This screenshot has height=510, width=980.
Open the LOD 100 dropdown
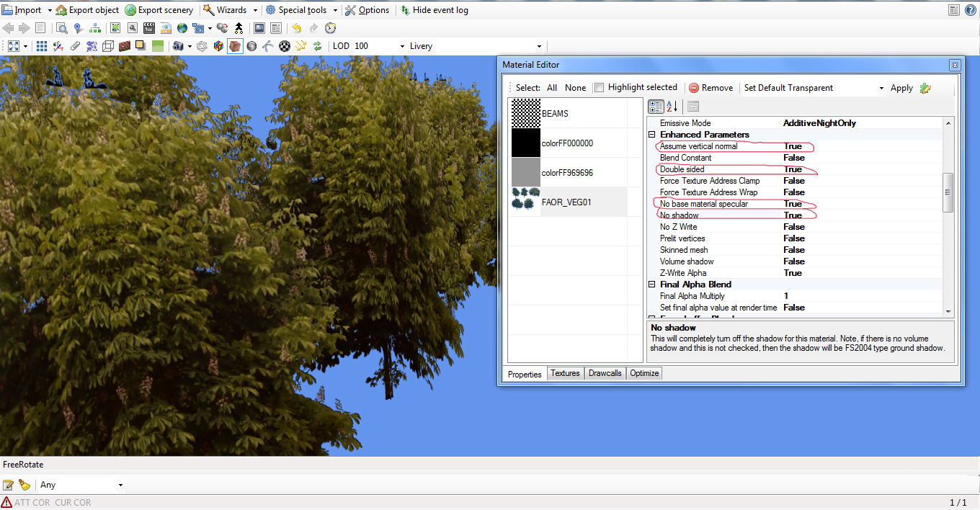368,46
